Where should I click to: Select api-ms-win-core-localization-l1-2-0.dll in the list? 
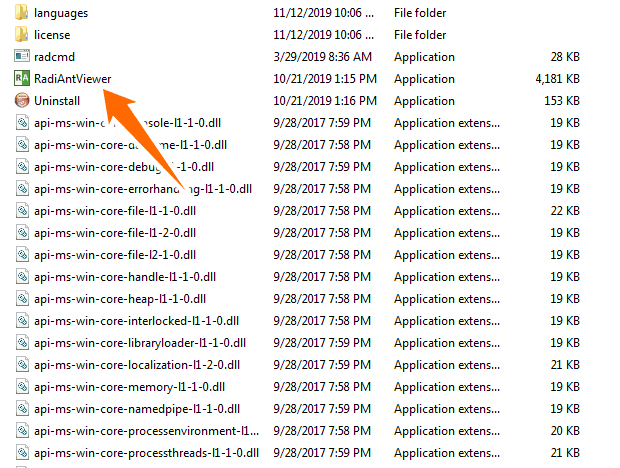pyautogui.click(x=141, y=365)
